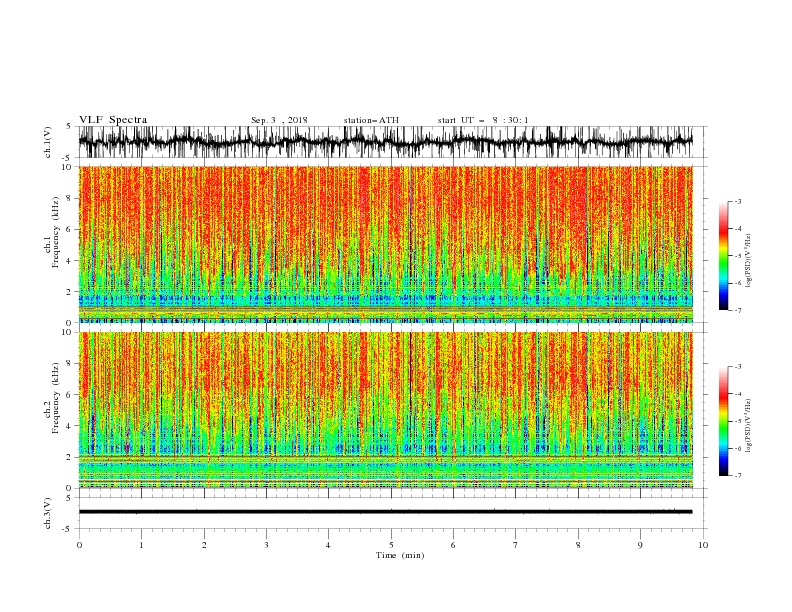
Task: Click time axis tick label '0'
Action: (x=79, y=545)
